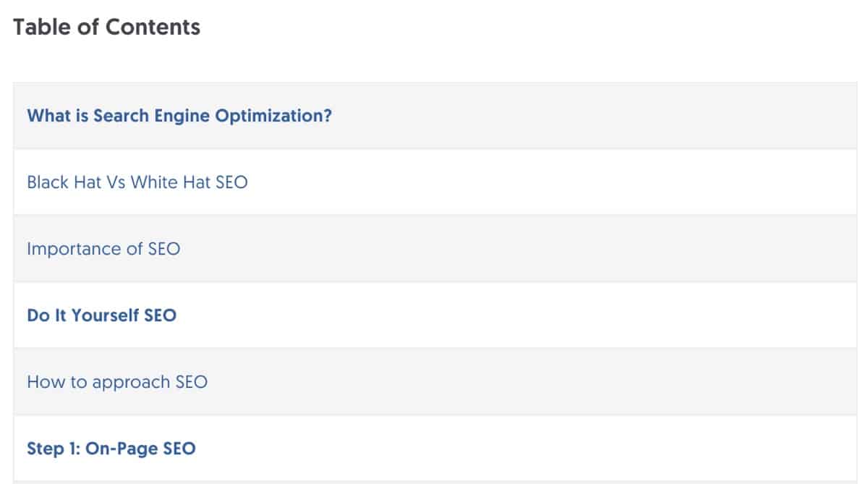The image size is (868, 484).
Task: Open the "Step 1: On-Page SEO" link
Action: [x=111, y=449]
